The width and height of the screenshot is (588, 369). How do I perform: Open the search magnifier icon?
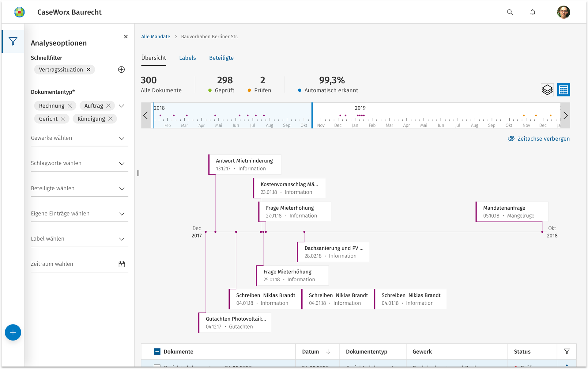click(510, 12)
